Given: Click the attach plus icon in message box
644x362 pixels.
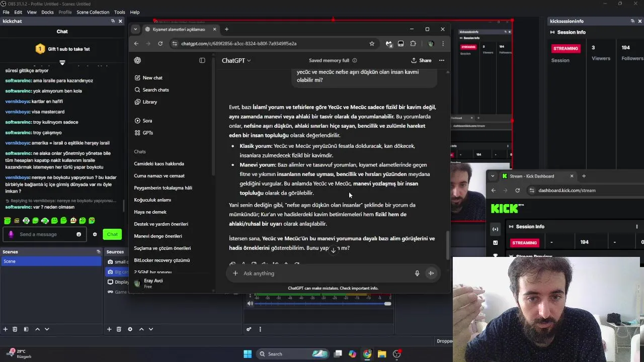Looking at the screenshot, I should click(235, 274).
